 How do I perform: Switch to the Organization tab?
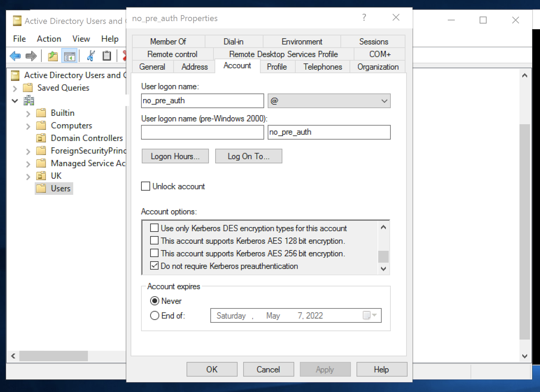(x=378, y=67)
